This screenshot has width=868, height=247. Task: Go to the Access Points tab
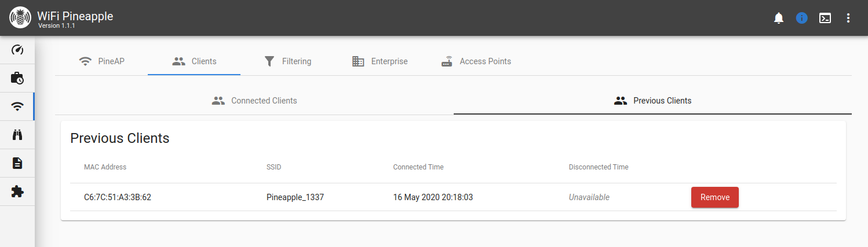[x=476, y=61]
